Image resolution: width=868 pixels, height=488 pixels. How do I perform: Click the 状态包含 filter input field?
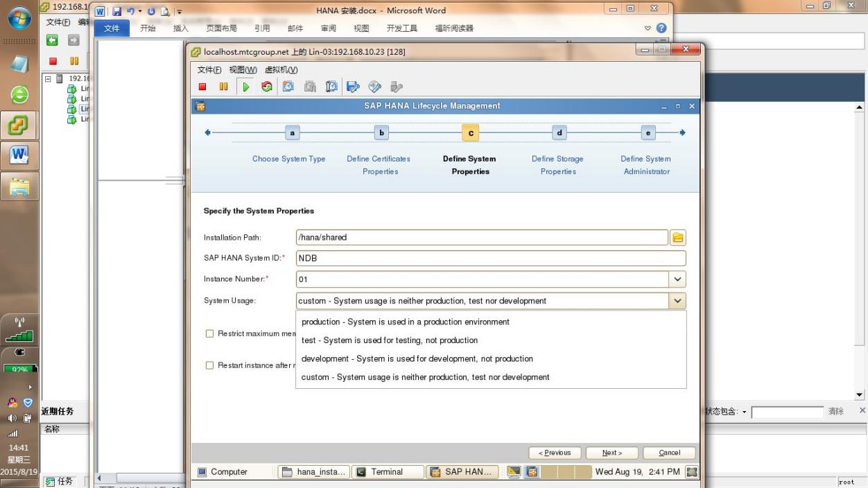click(788, 412)
